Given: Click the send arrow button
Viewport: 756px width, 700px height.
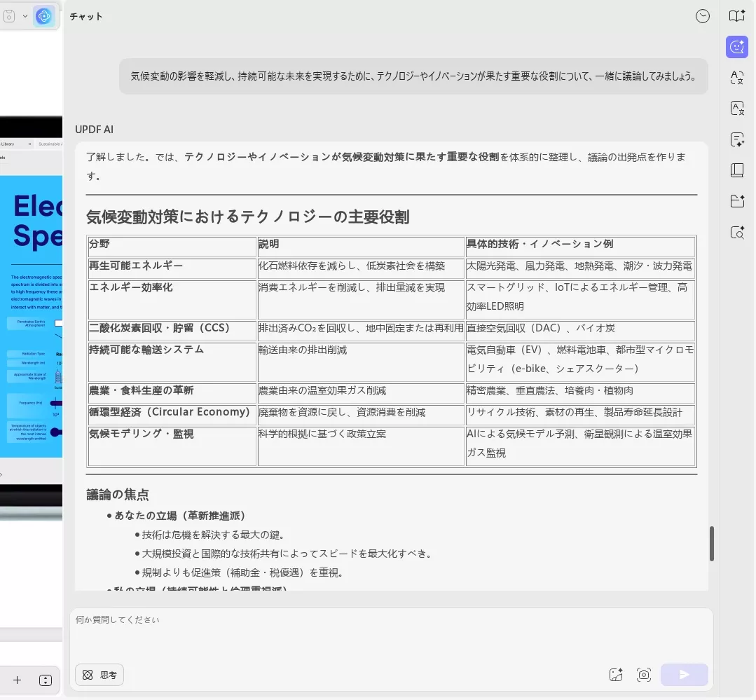Looking at the screenshot, I should pyautogui.click(x=684, y=675).
